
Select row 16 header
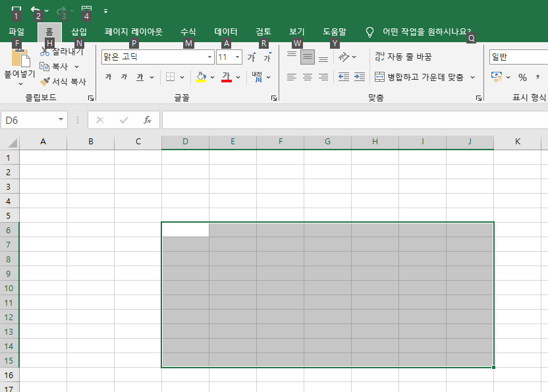(x=9, y=376)
